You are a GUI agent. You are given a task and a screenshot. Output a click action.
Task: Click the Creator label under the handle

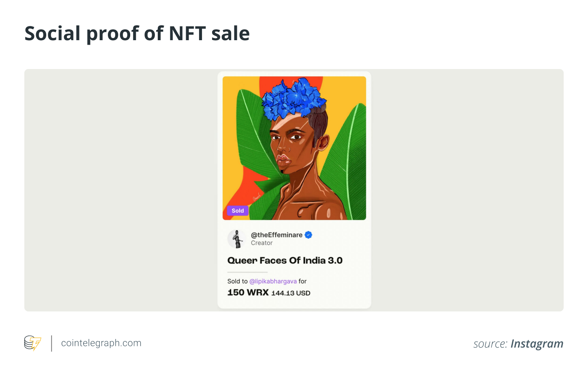(262, 243)
